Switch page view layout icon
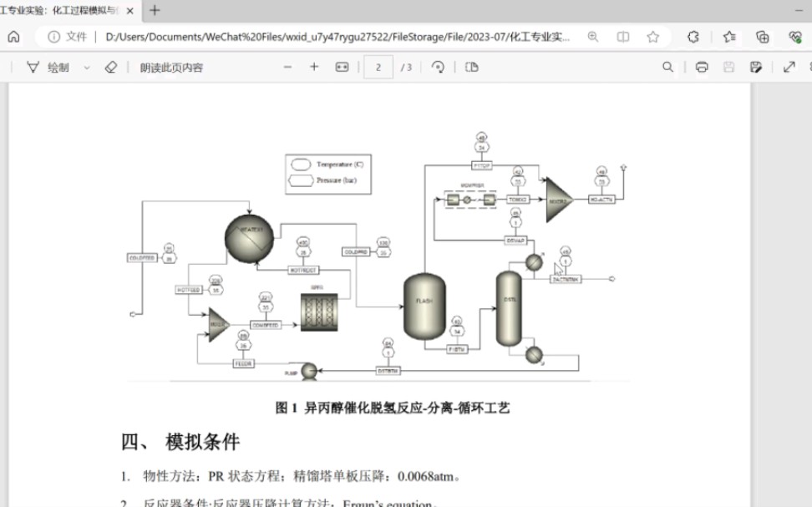 point(472,68)
